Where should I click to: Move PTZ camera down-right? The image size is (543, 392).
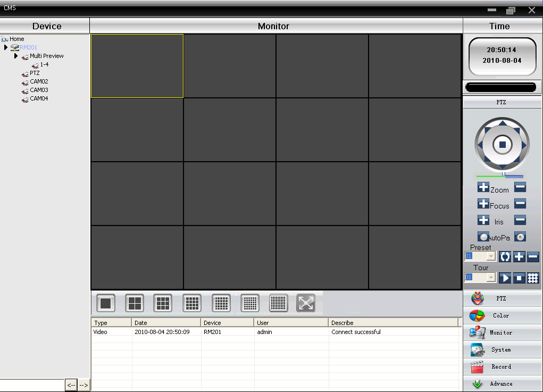(517, 159)
